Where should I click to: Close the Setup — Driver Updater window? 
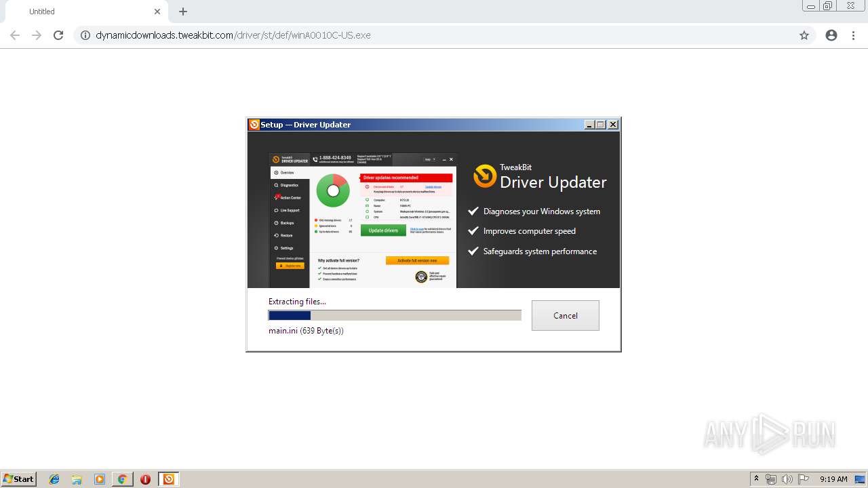[x=613, y=125]
